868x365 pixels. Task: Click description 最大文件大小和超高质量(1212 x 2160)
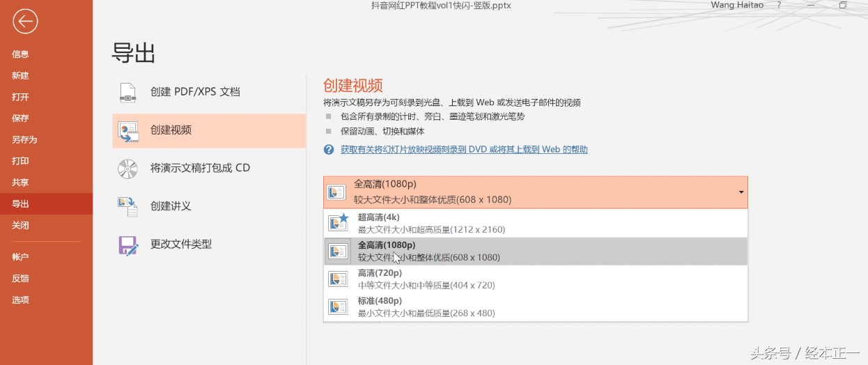point(431,230)
